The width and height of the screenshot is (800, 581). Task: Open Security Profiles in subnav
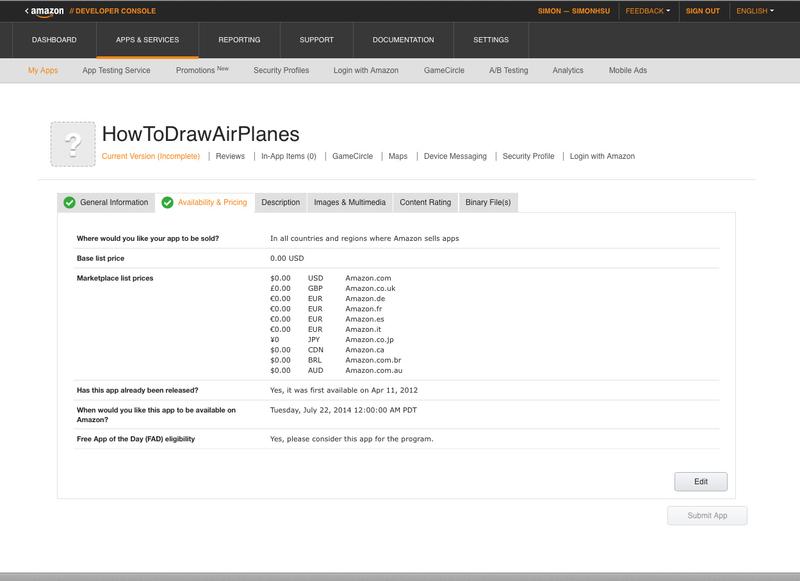tap(281, 70)
